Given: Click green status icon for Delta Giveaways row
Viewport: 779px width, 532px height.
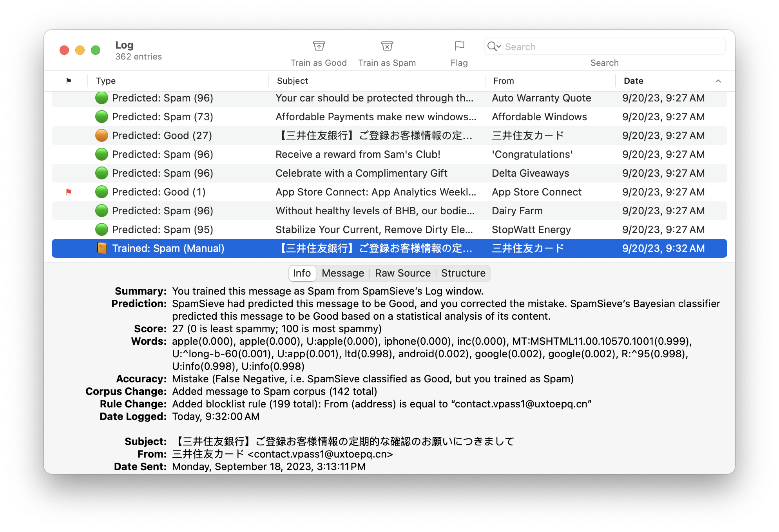Looking at the screenshot, I should (x=101, y=173).
